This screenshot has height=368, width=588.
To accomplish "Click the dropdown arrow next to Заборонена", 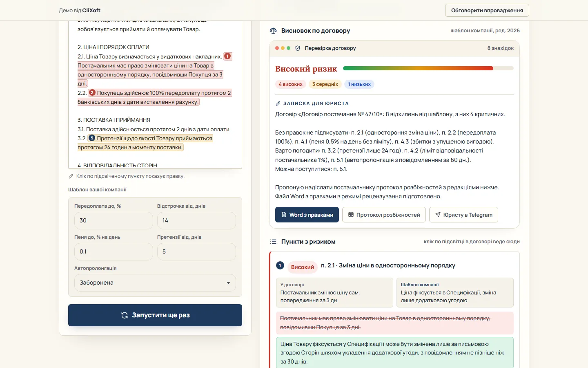I will pyautogui.click(x=228, y=283).
